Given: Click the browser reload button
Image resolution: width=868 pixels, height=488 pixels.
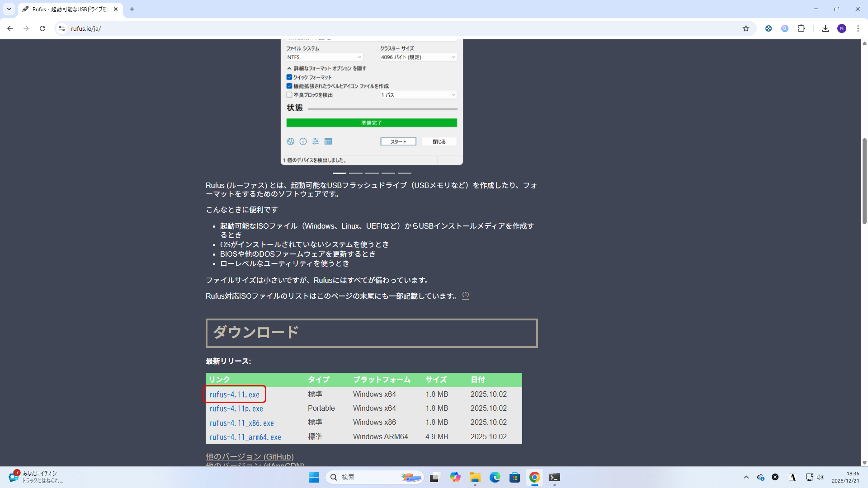Looking at the screenshot, I should (42, 28).
